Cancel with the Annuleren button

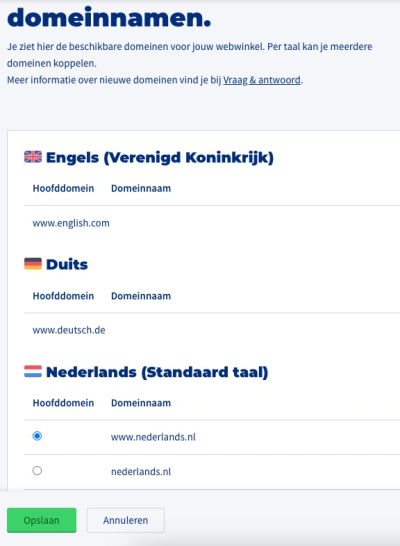126,520
